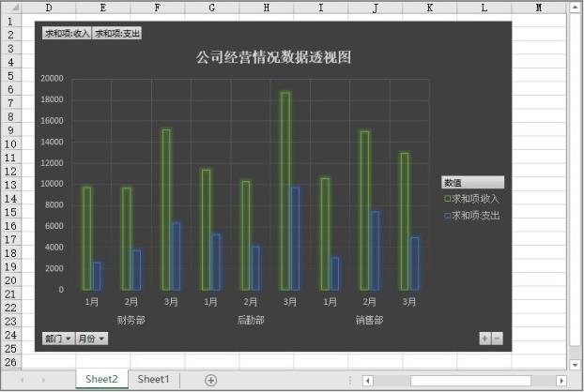Select column D header

[x=49, y=8]
